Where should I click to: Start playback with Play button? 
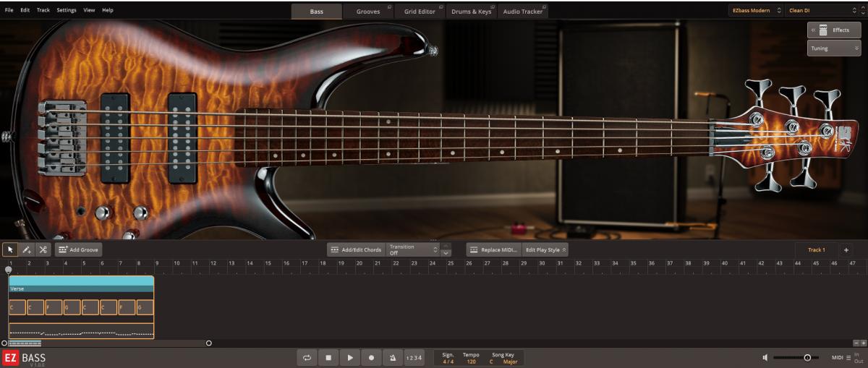350,357
